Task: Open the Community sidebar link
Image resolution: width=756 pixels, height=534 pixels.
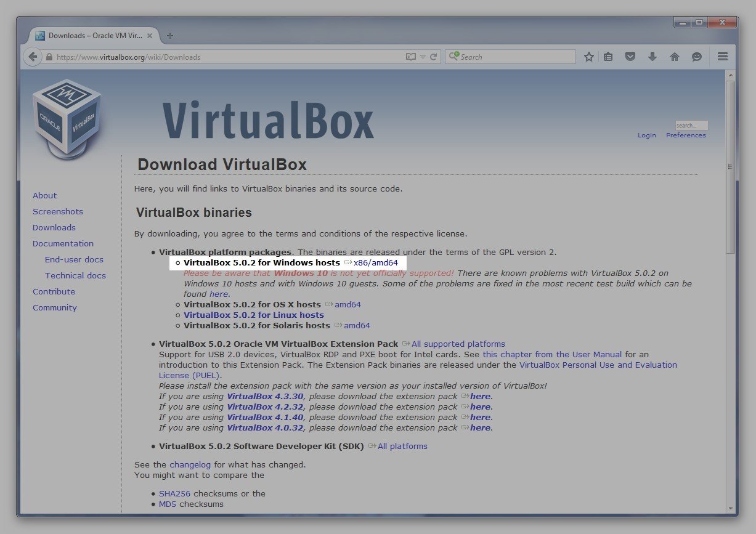Action: tap(55, 307)
